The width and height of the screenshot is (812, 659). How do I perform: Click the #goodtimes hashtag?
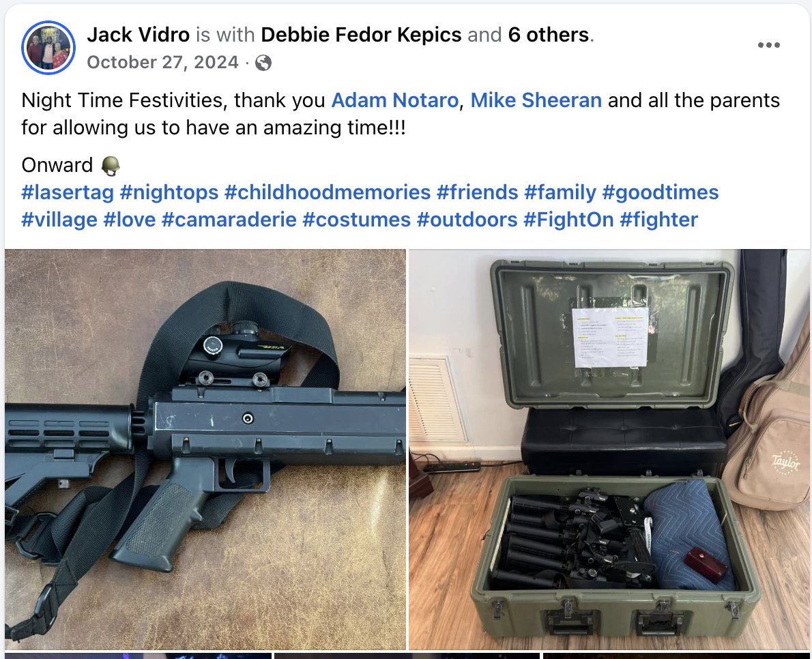(661, 192)
